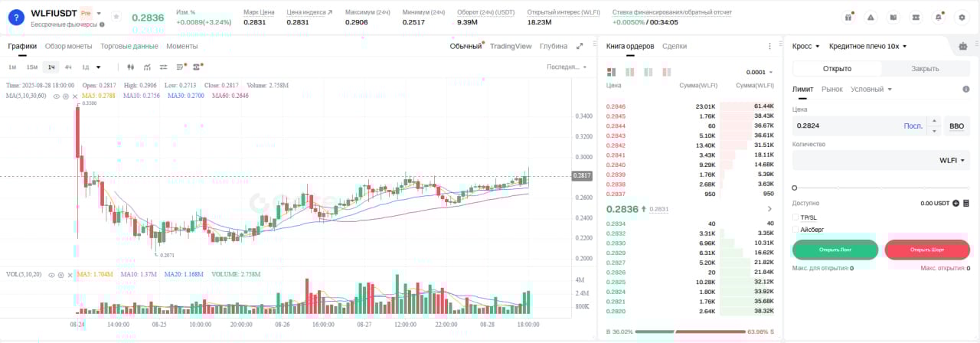Click the Открыть Лонг button
Screen dimensions: 980x343
point(835,250)
